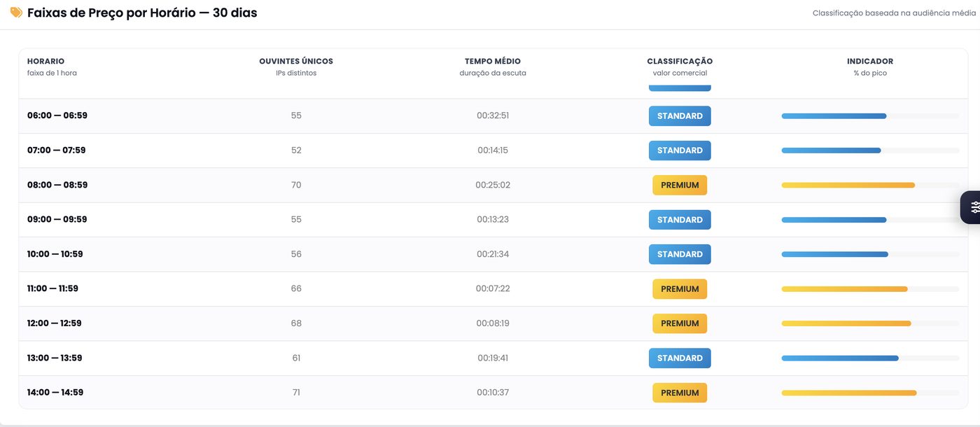The width and height of the screenshot is (980, 427).
Task: Click the PREMIUM badge for 08:00 row
Action: coord(680,185)
